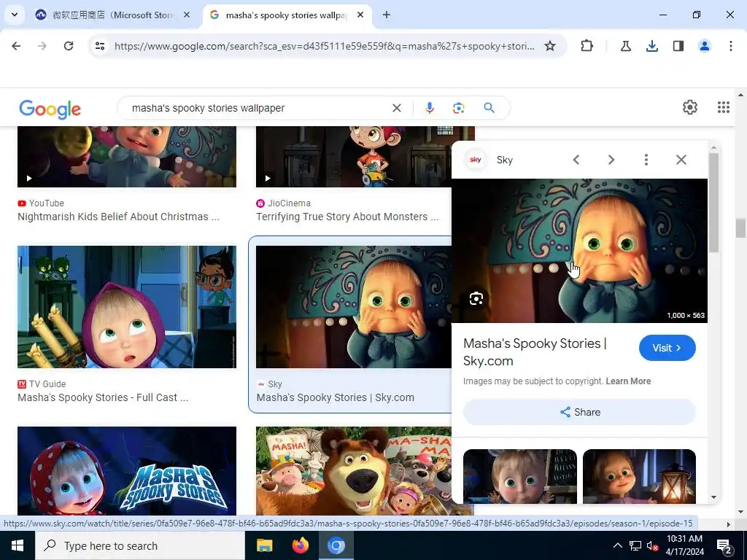Open the Sky Masha's Spooky Stories result thumbnail
Image resolution: width=747 pixels, height=560 pixels.
354,307
